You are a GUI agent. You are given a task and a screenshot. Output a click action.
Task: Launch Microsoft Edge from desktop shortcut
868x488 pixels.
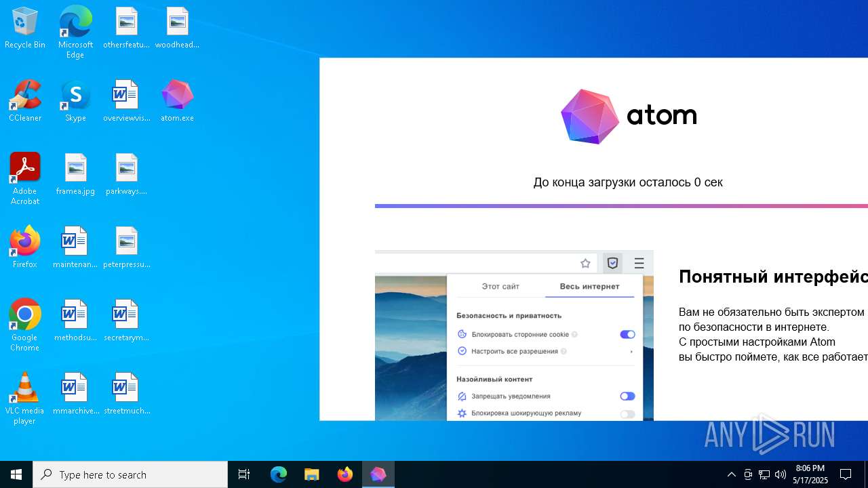click(75, 32)
